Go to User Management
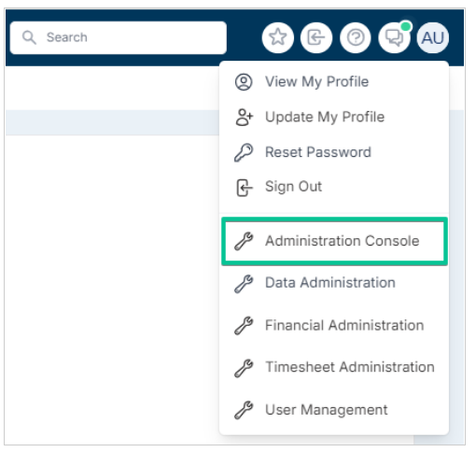This screenshot has width=476, height=452. click(334, 410)
